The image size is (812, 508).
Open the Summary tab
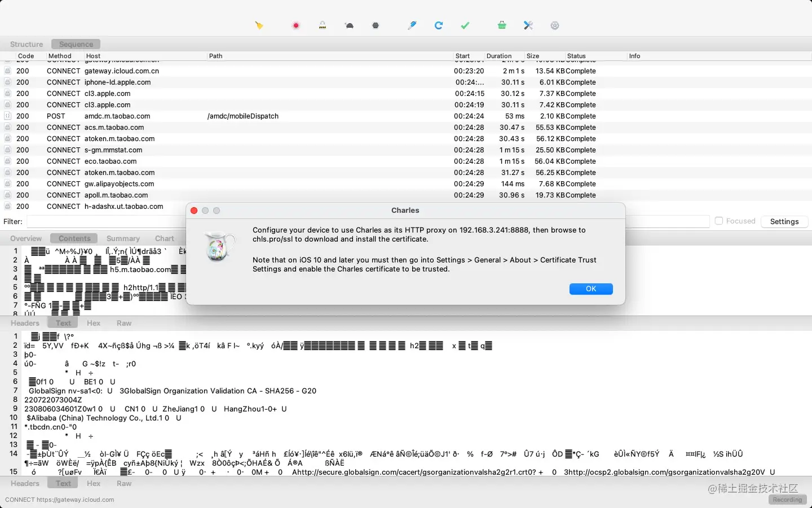[x=123, y=239]
